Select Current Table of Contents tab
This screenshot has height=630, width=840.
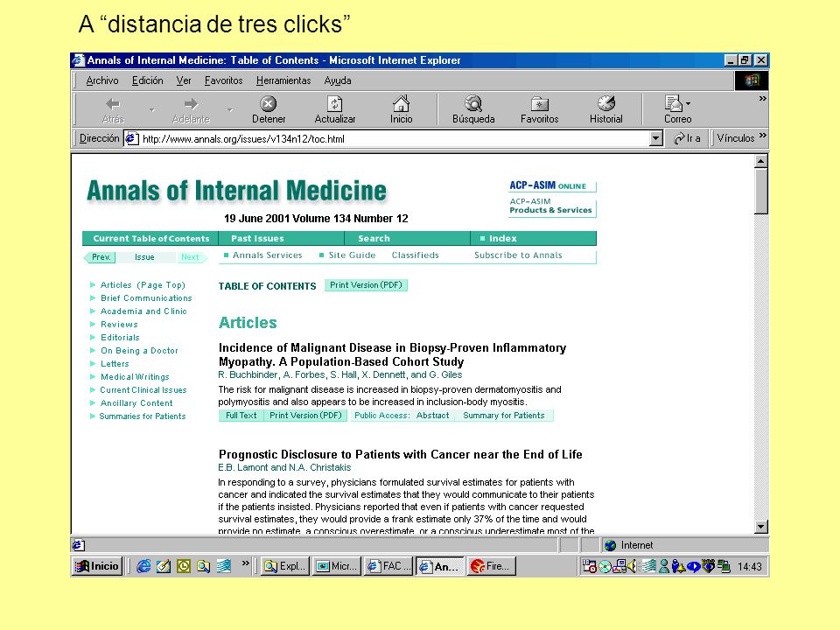pos(150,238)
